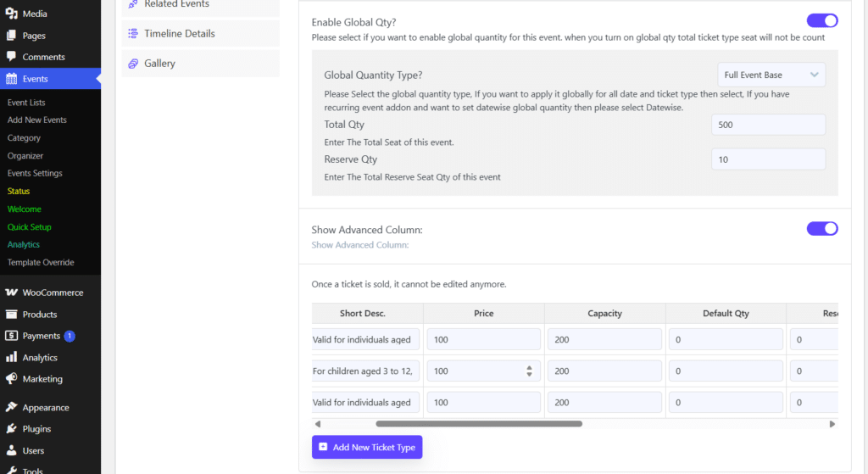Click the horizontal scrollbar thumb under the table

point(478,424)
